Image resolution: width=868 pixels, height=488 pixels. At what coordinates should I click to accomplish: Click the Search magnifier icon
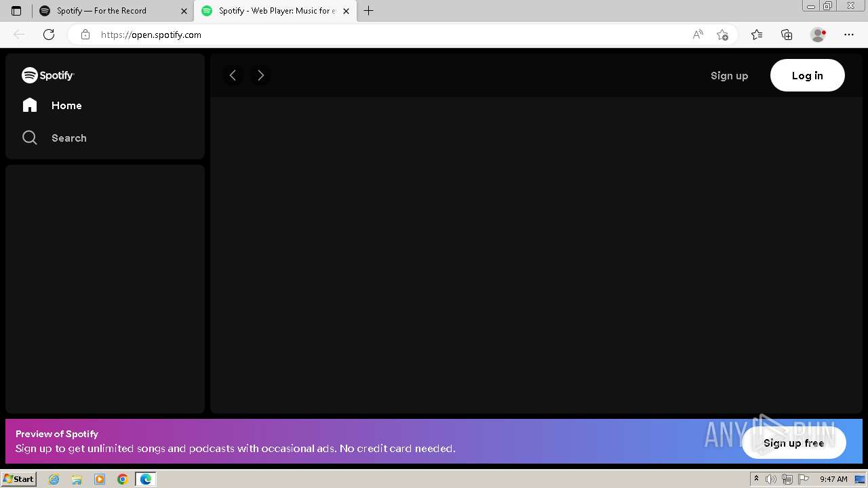[30, 138]
